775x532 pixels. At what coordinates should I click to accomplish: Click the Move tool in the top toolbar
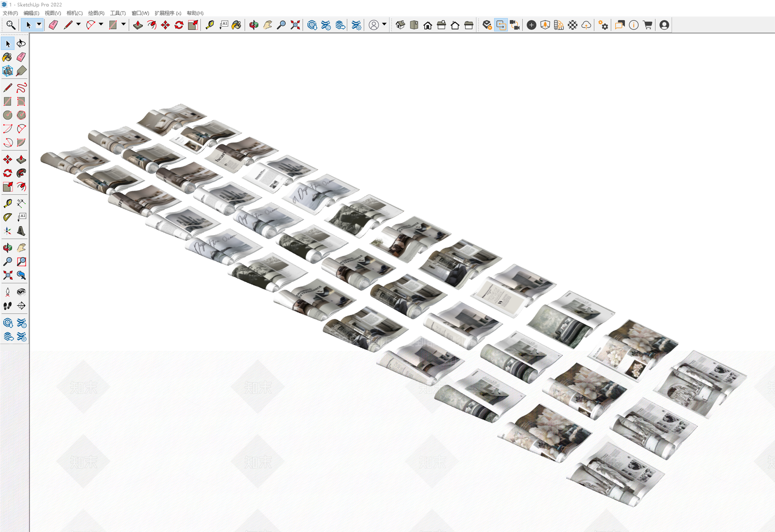tap(165, 25)
